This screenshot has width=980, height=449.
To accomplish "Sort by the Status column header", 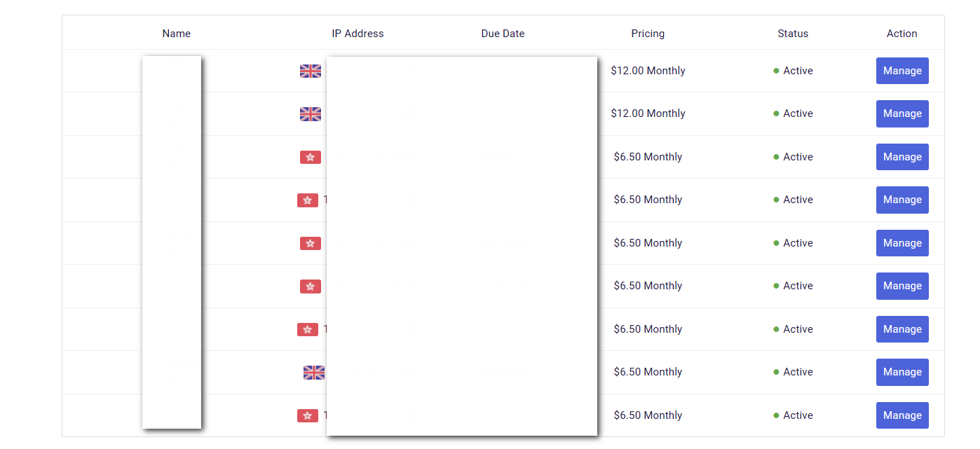I will (x=793, y=34).
